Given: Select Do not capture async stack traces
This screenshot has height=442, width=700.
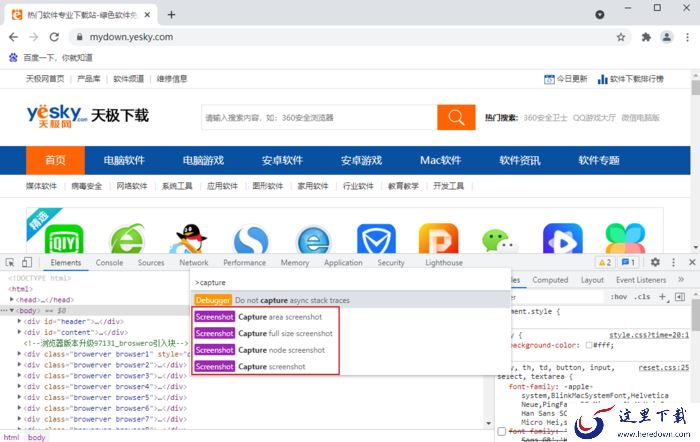Looking at the screenshot, I should pos(350,300).
